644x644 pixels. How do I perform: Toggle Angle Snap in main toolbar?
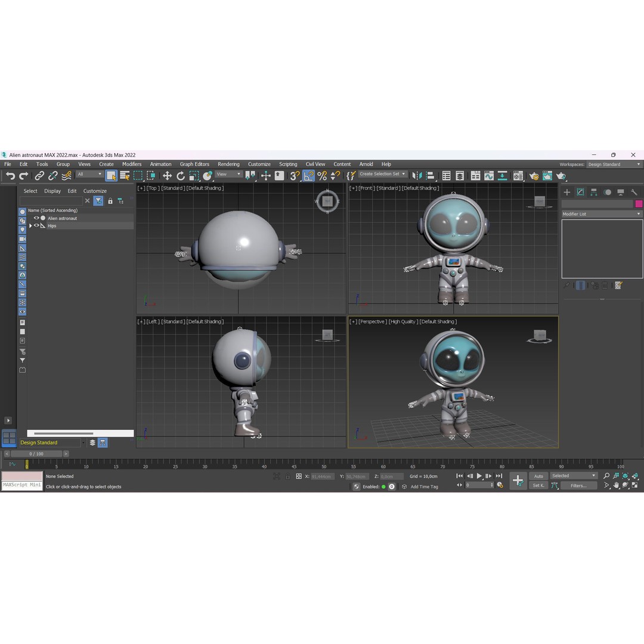[308, 176]
